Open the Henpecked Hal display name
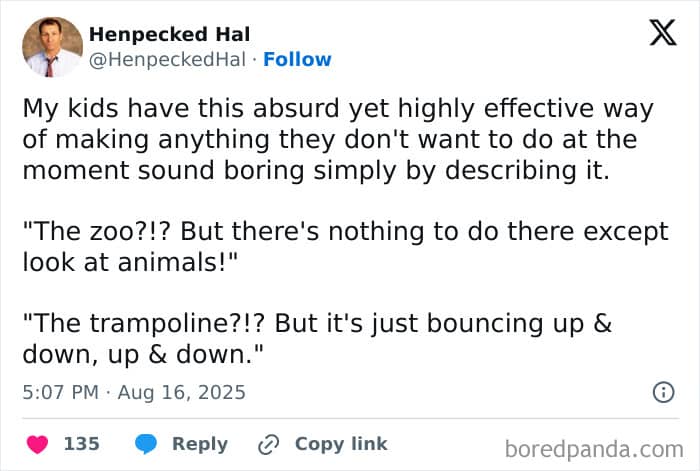Viewport: 700px width, 471px height. [x=170, y=34]
